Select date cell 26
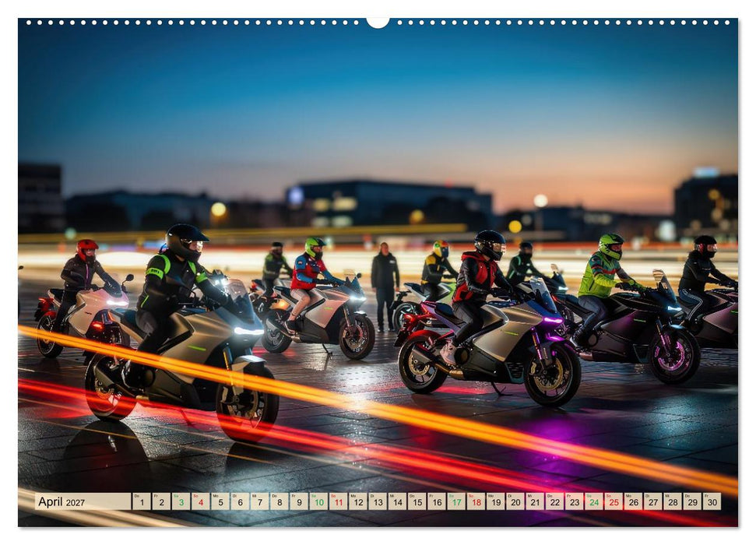The width and height of the screenshot is (756, 545). point(634,501)
